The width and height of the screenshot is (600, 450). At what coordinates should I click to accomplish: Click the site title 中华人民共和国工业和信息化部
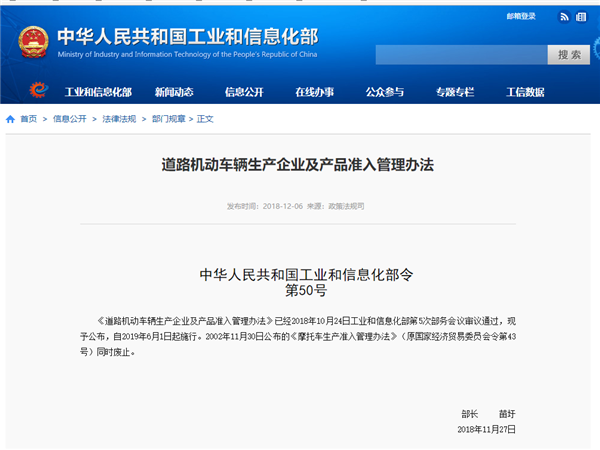pos(188,37)
